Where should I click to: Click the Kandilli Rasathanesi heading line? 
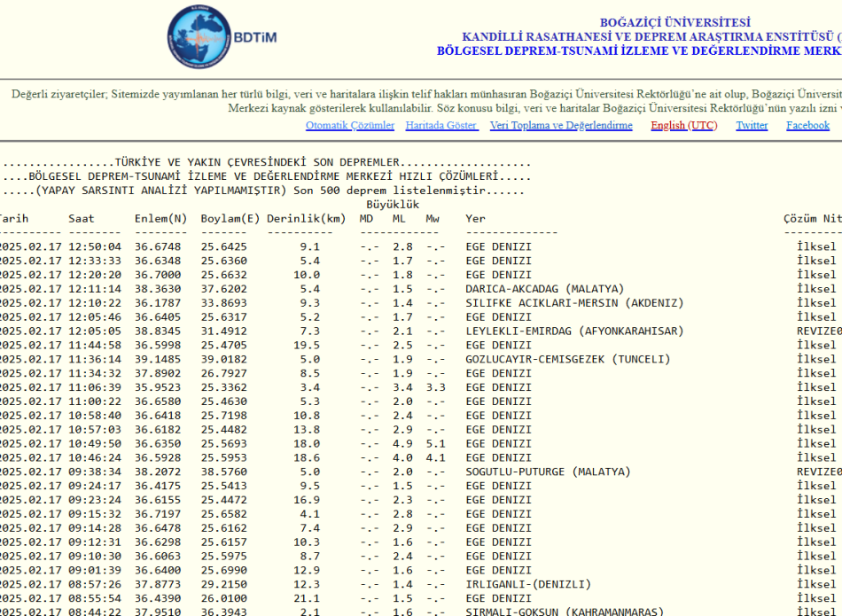[x=651, y=37]
